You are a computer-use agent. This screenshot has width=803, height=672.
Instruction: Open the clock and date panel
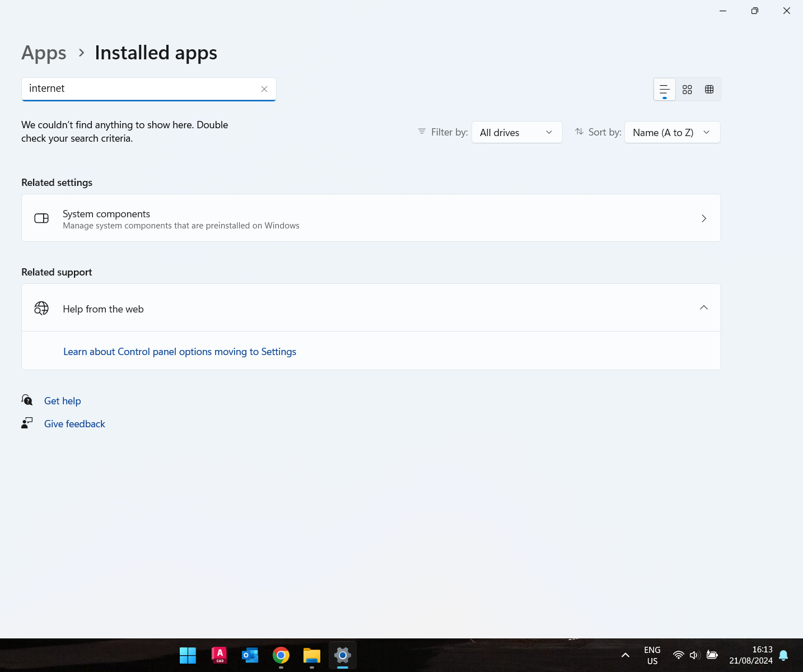[x=751, y=655]
